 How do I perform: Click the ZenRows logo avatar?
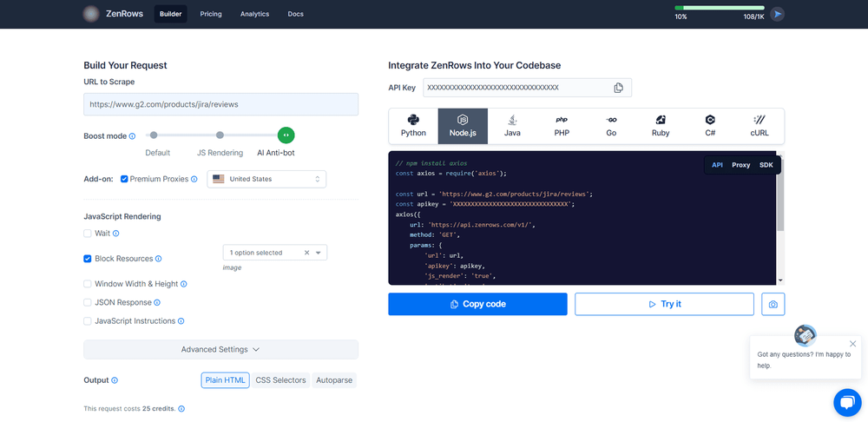coord(91,14)
